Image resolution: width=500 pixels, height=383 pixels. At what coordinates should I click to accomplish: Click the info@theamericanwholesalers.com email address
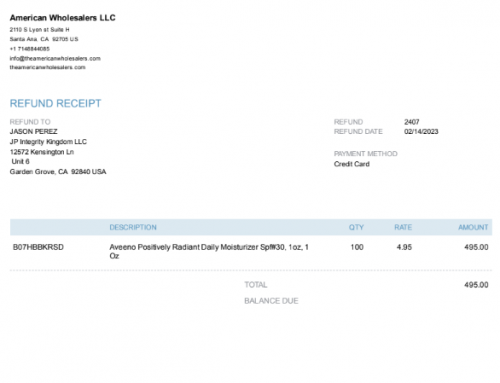(x=55, y=58)
